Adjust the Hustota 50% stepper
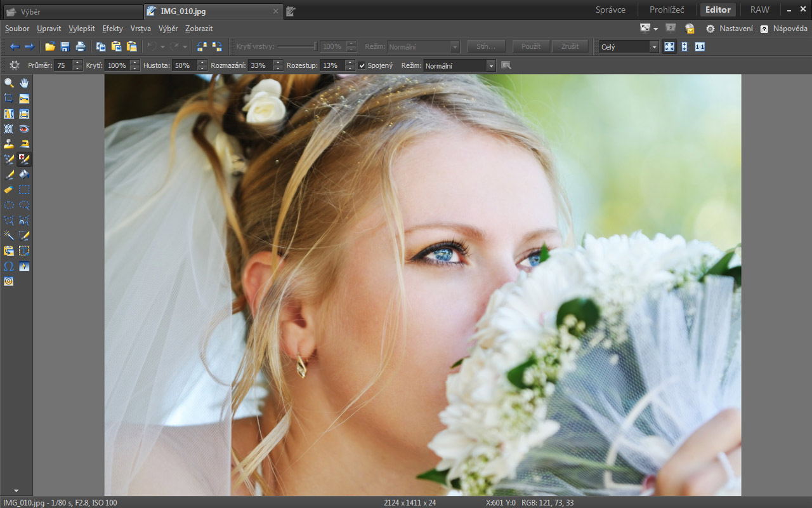 click(x=202, y=65)
